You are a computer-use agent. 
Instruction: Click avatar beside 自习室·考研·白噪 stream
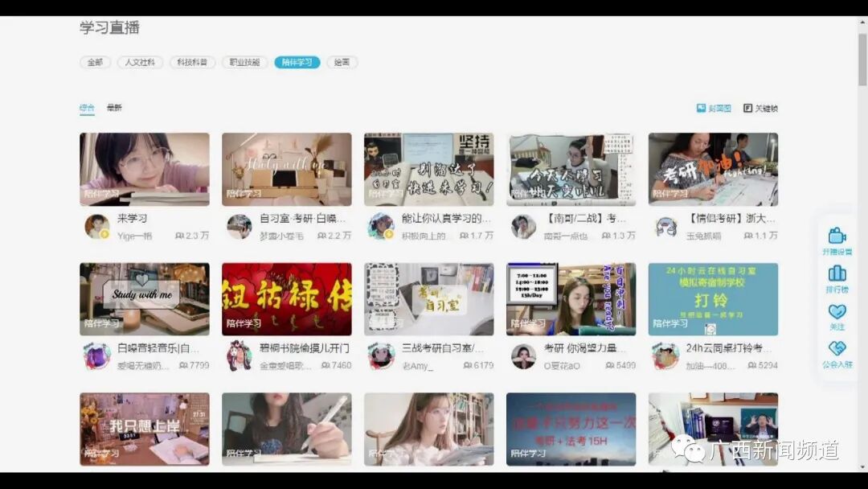click(x=240, y=227)
